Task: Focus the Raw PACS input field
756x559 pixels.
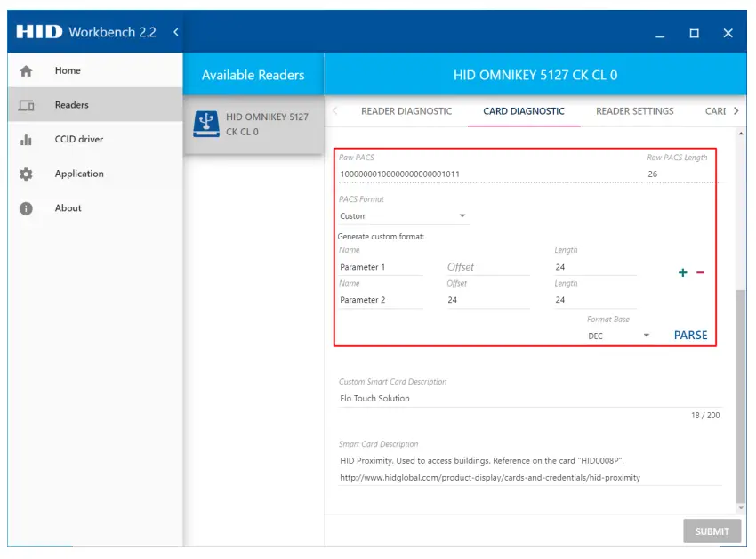Action: click(x=489, y=174)
